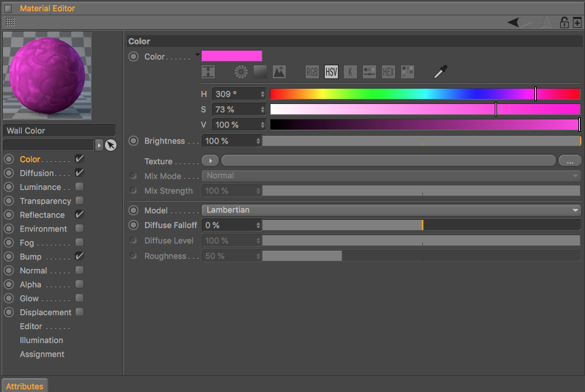
Task: Click the Material Editor window menu square
Action: click(8, 8)
